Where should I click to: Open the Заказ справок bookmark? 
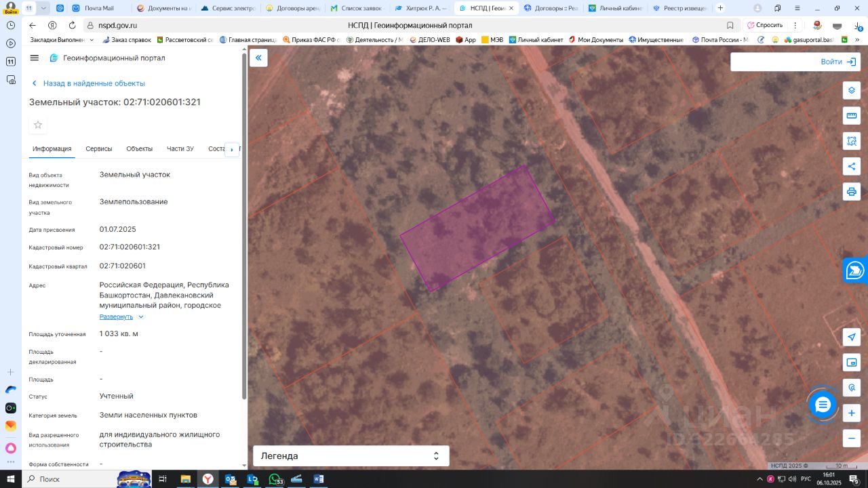point(126,40)
